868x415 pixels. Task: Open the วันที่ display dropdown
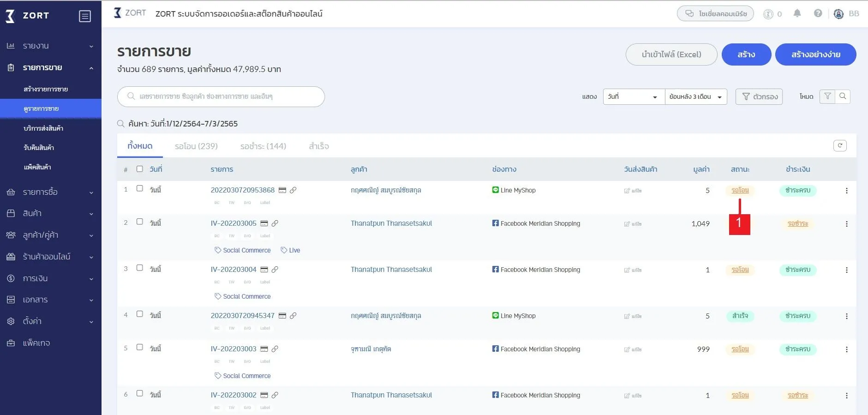[x=633, y=96]
